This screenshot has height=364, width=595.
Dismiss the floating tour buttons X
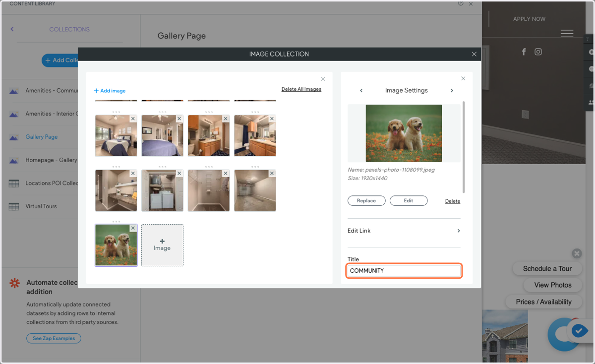pyautogui.click(x=577, y=253)
